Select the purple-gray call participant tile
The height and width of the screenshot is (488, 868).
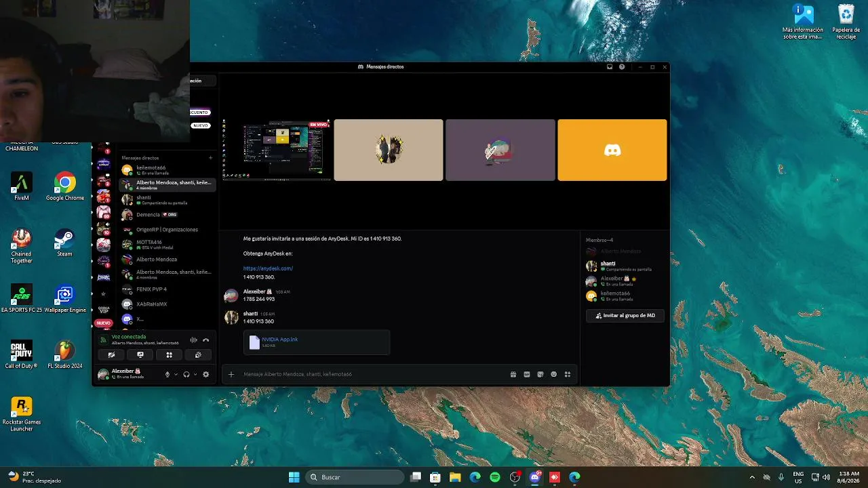click(500, 150)
